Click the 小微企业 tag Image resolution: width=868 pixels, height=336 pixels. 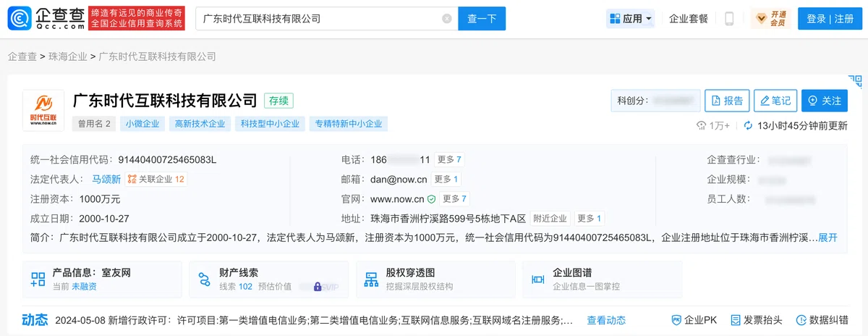(142, 124)
